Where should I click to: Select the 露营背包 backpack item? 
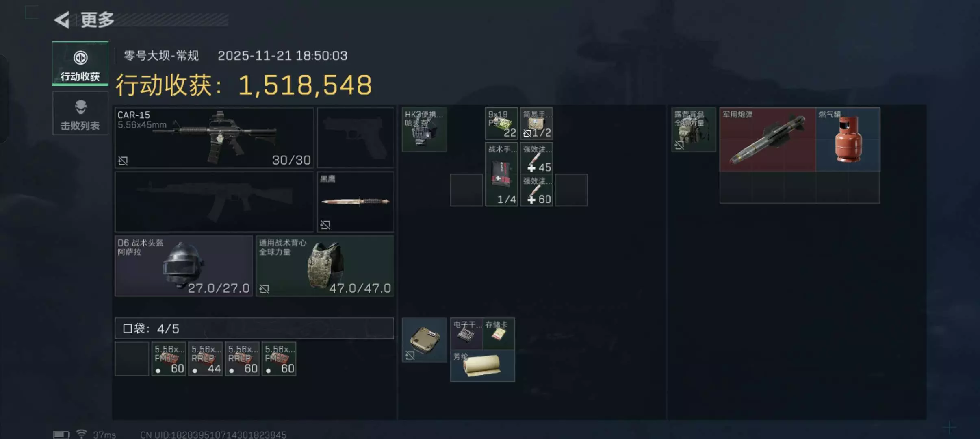(694, 130)
